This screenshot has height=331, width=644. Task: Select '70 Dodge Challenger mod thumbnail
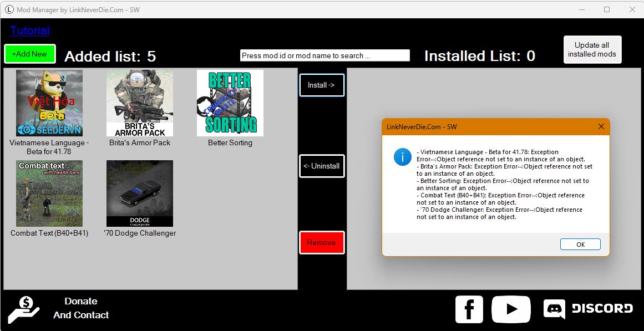(x=140, y=193)
